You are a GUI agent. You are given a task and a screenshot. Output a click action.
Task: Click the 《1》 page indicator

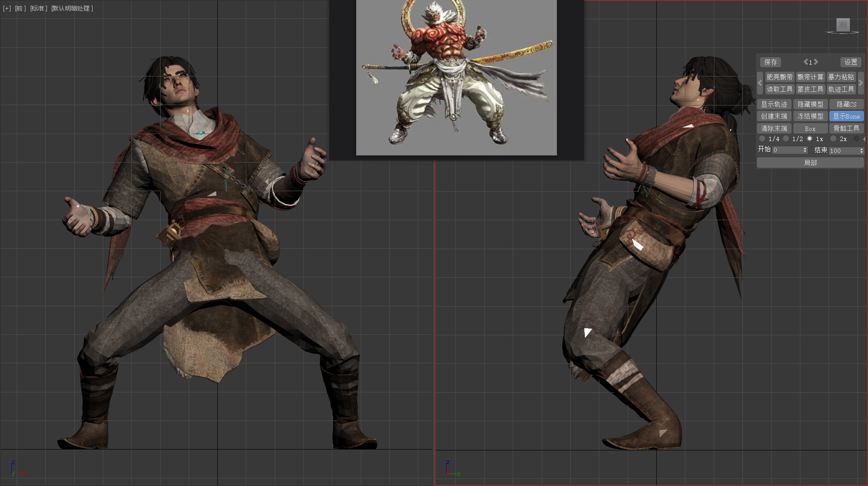pos(810,62)
